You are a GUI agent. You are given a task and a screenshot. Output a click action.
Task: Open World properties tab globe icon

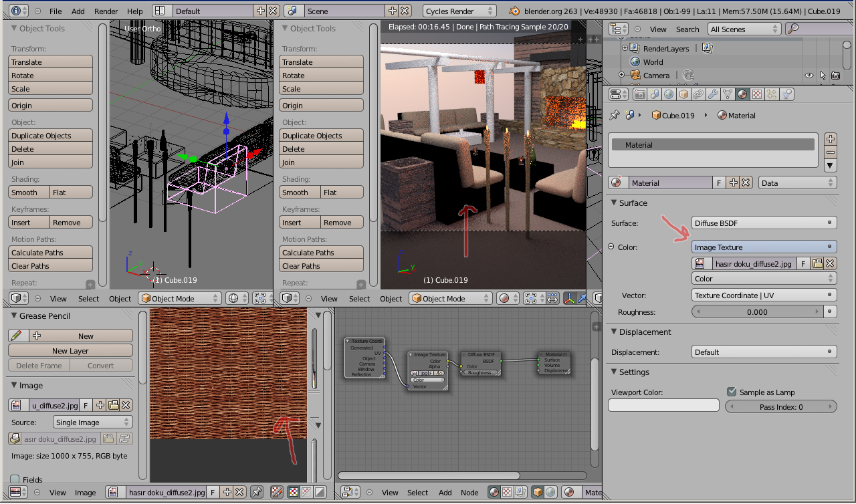(669, 94)
